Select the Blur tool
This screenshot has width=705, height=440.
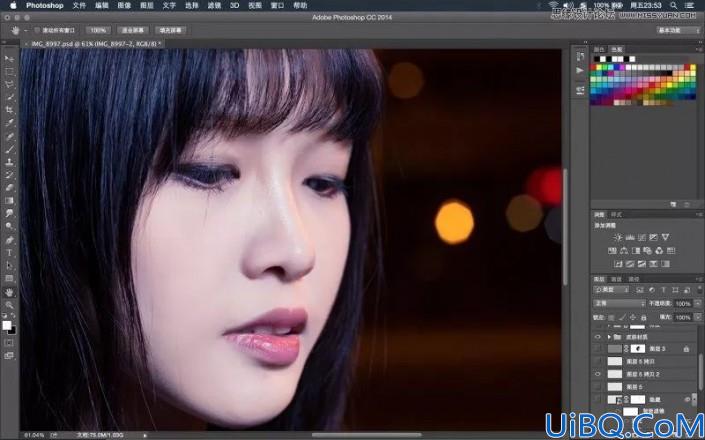9,214
